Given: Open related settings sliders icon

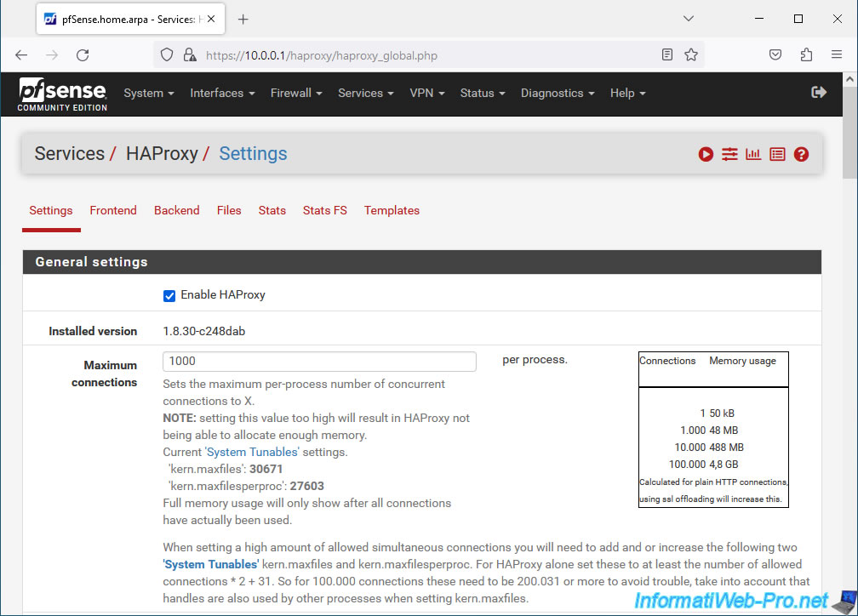Looking at the screenshot, I should [x=729, y=154].
